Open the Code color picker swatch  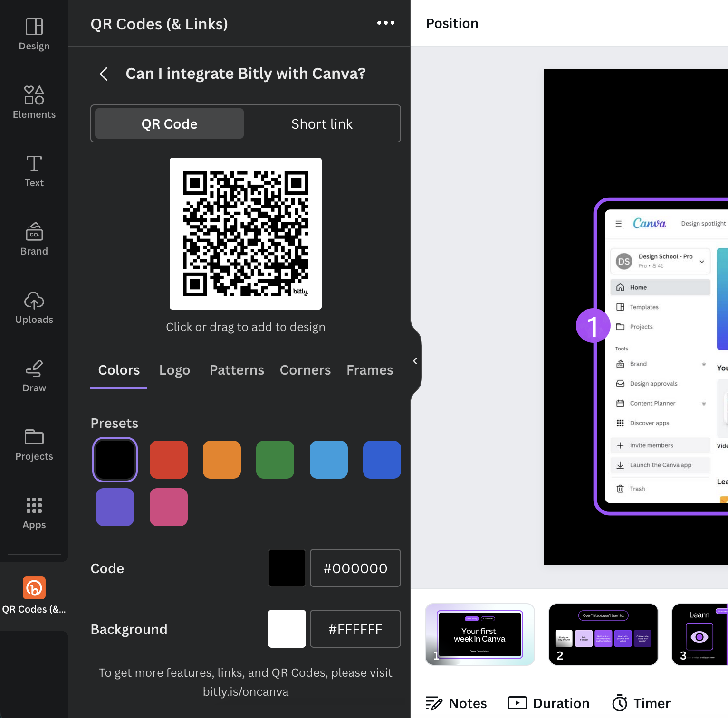pyautogui.click(x=287, y=568)
